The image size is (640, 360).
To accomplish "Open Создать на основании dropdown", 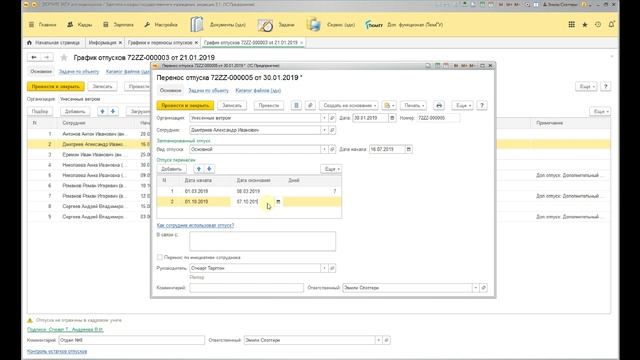I will click(349, 105).
